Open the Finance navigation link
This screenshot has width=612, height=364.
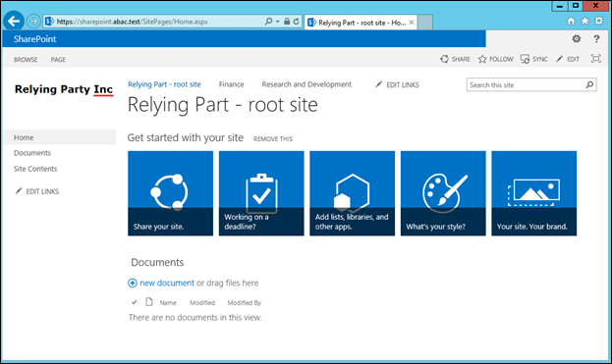point(231,84)
